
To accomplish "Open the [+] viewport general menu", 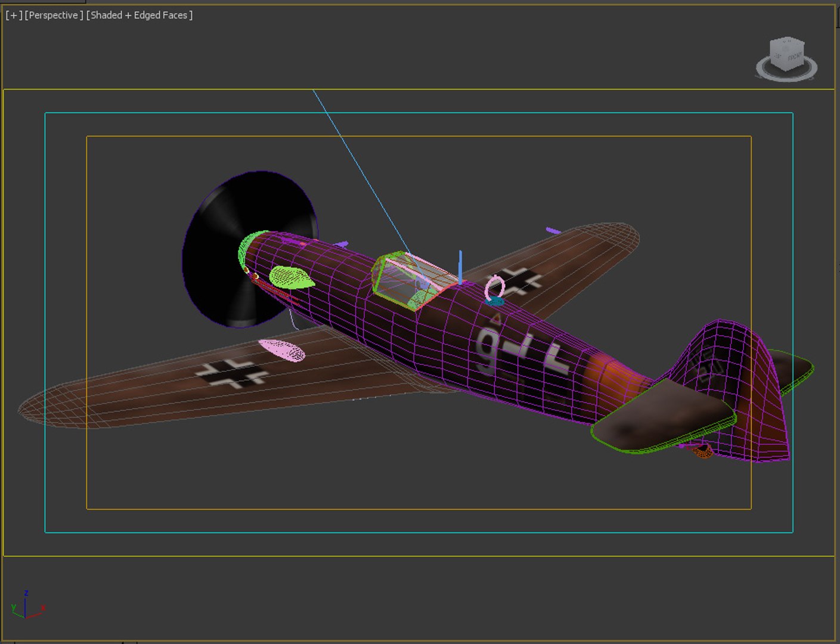I will click(x=14, y=16).
